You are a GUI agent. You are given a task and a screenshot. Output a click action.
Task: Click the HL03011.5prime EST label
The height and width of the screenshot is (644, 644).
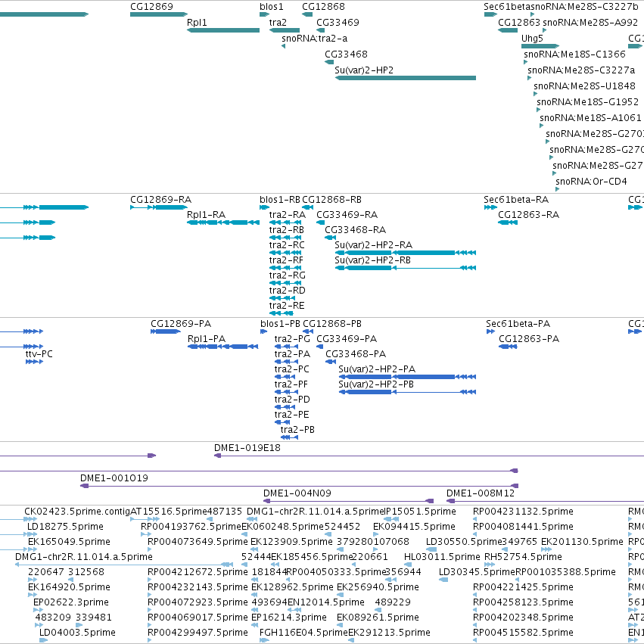pos(442,557)
